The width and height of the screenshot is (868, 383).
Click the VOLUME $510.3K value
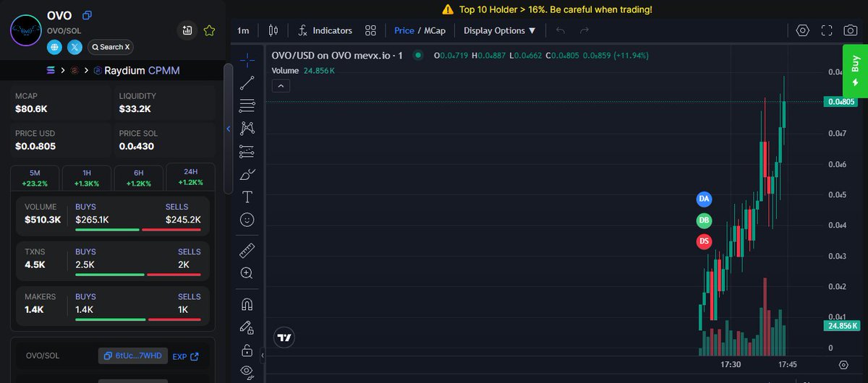point(43,219)
